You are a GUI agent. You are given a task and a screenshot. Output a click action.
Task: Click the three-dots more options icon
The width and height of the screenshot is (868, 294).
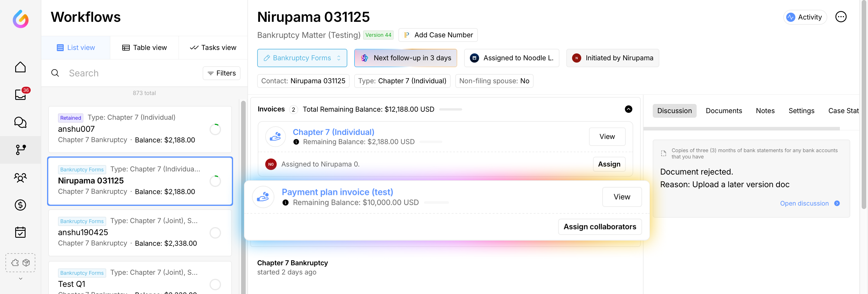(x=841, y=17)
